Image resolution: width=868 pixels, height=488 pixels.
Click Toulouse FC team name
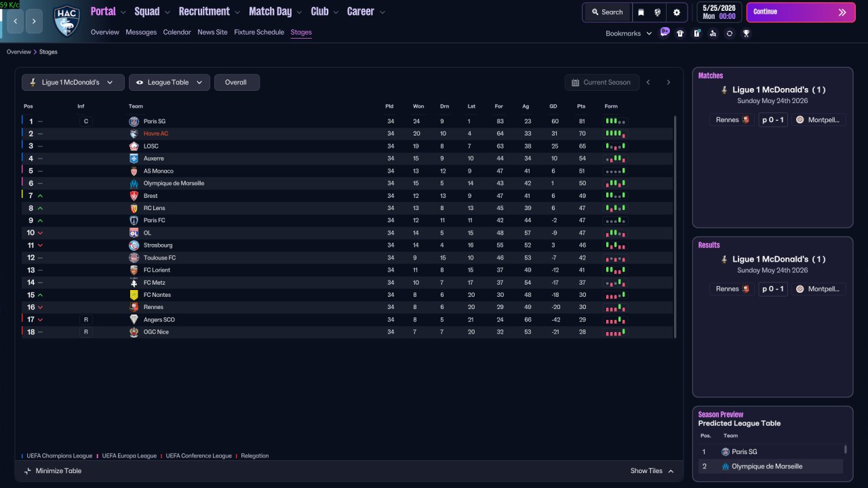click(159, 258)
